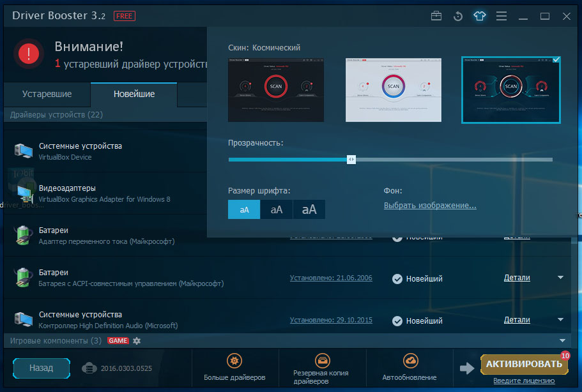This screenshot has height=392, width=582.
Task: Select the medium font size option
Action: click(x=277, y=209)
